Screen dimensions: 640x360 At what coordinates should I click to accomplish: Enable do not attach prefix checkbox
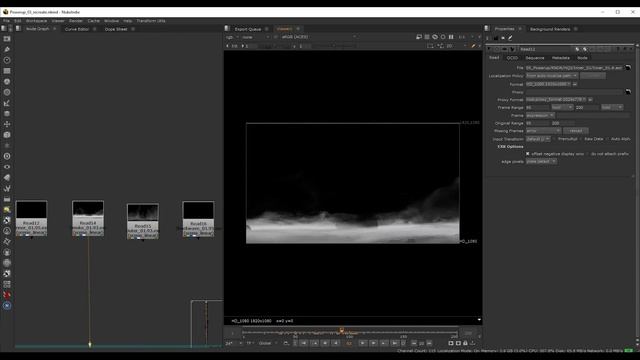click(x=587, y=154)
